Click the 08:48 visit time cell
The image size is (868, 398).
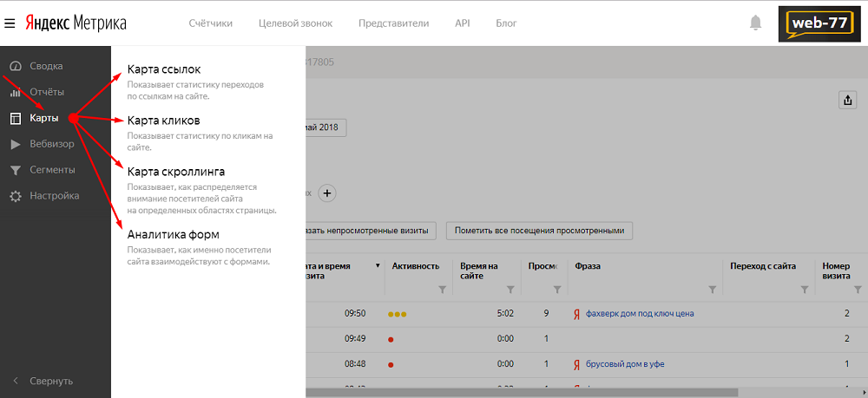(355, 364)
